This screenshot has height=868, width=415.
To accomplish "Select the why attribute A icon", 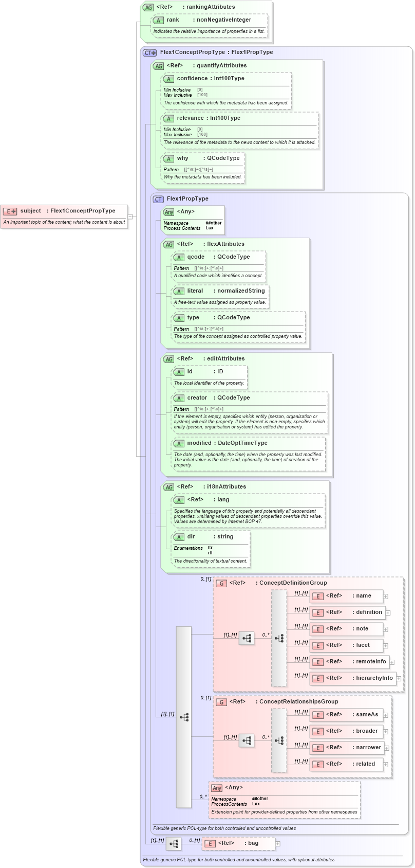I will pyautogui.click(x=168, y=158).
